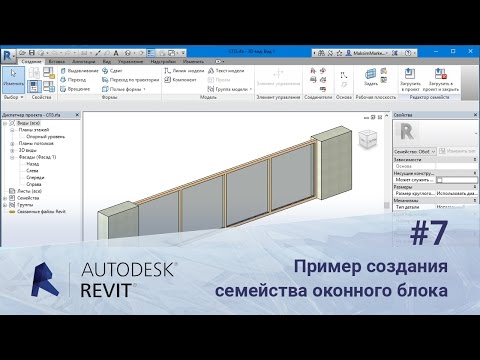Collapse the Фасады tree node
The width and height of the screenshot is (480, 360).
click(x=12, y=157)
